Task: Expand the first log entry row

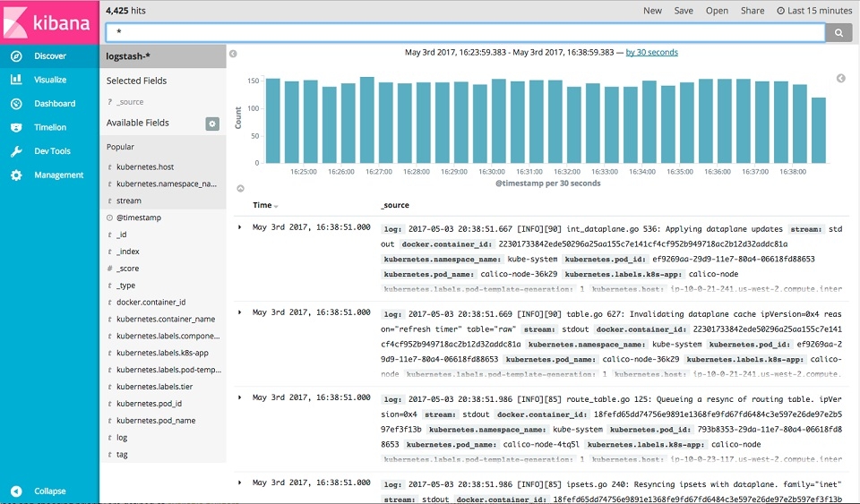Action: (x=240, y=226)
